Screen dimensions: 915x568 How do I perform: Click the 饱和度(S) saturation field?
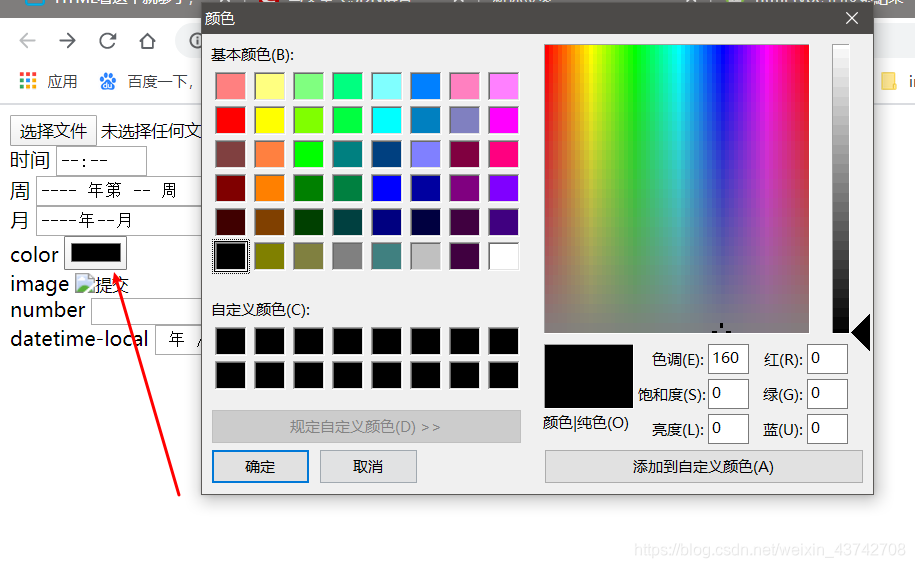coord(728,394)
